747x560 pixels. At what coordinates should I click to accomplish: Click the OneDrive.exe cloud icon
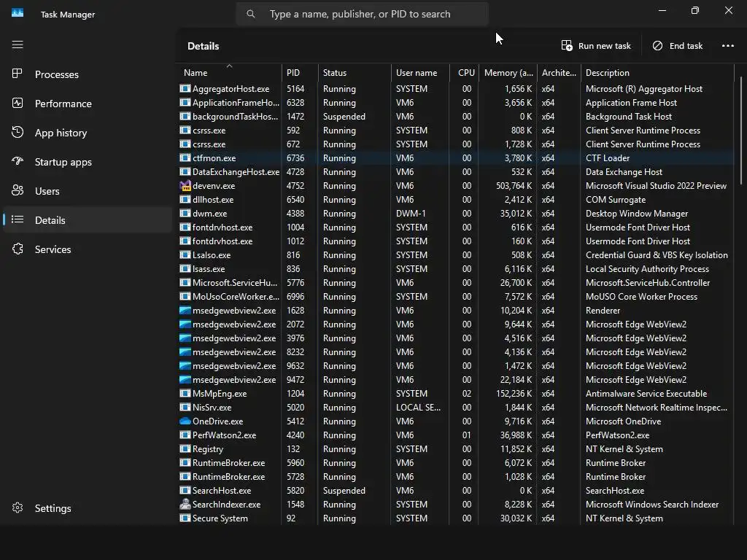(x=185, y=421)
